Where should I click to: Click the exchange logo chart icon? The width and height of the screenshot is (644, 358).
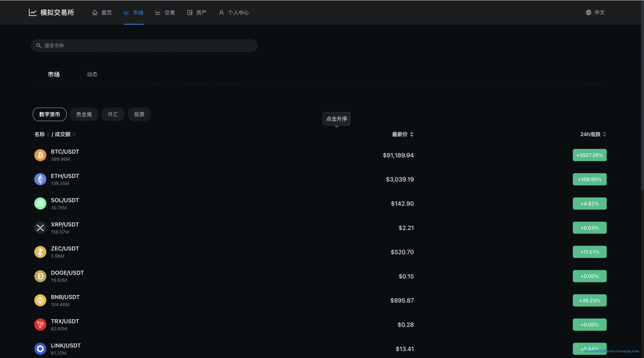[33, 12]
